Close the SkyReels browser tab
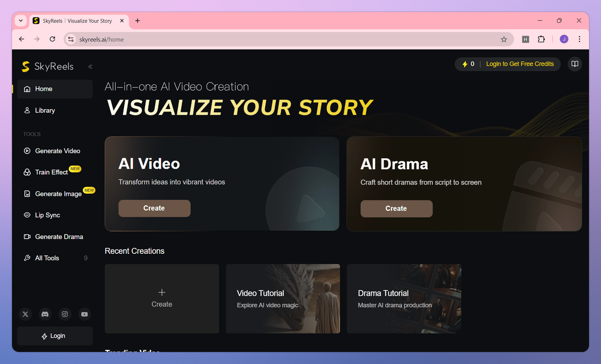 (122, 21)
